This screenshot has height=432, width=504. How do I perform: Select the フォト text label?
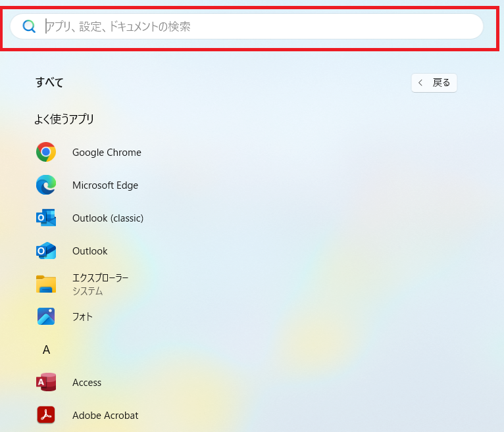82,317
